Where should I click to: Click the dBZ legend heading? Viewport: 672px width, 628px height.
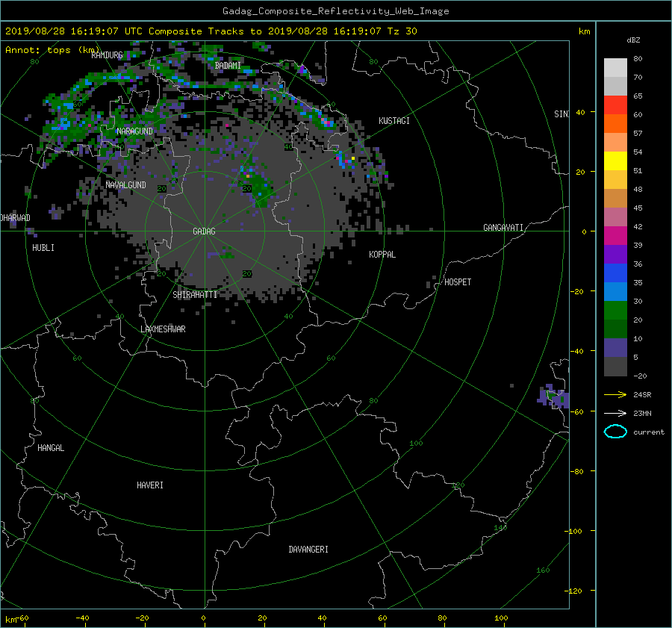(x=633, y=40)
